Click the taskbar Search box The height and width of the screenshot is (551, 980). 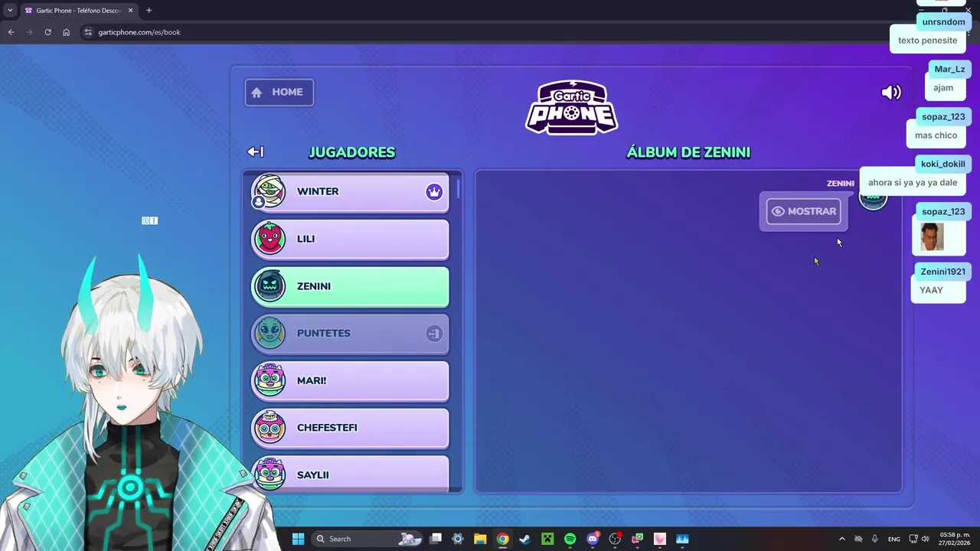point(367,539)
